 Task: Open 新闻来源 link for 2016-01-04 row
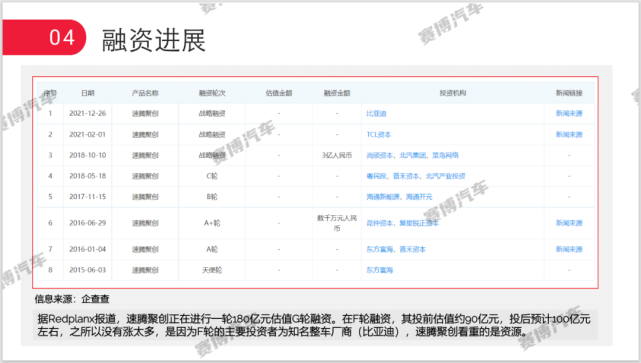coord(569,249)
